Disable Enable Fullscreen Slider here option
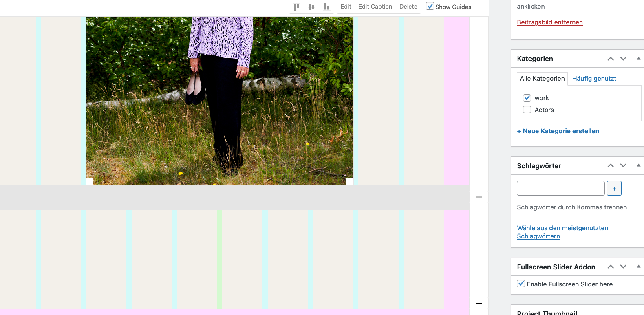This screenshot has width=644, height=315. pos(521,284)
